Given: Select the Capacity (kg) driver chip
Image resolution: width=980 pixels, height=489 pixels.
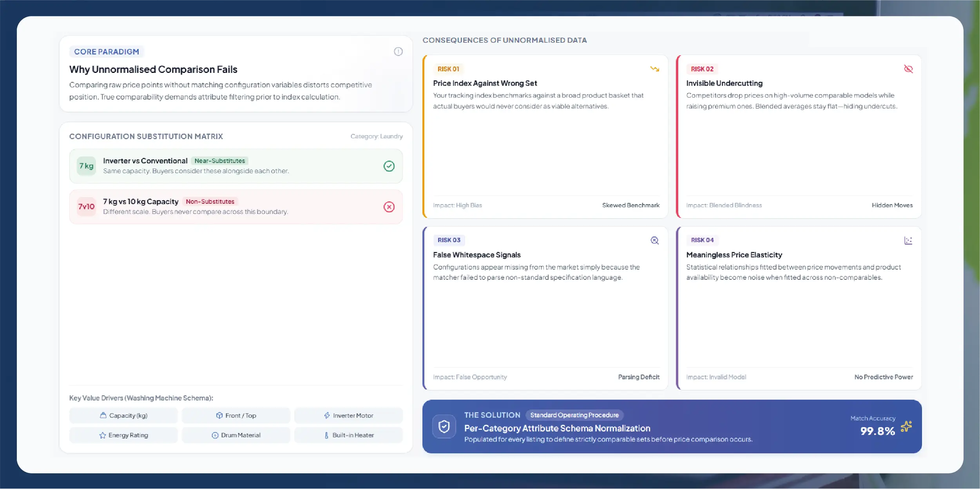Looking at the screenshot, I should 123,416.
